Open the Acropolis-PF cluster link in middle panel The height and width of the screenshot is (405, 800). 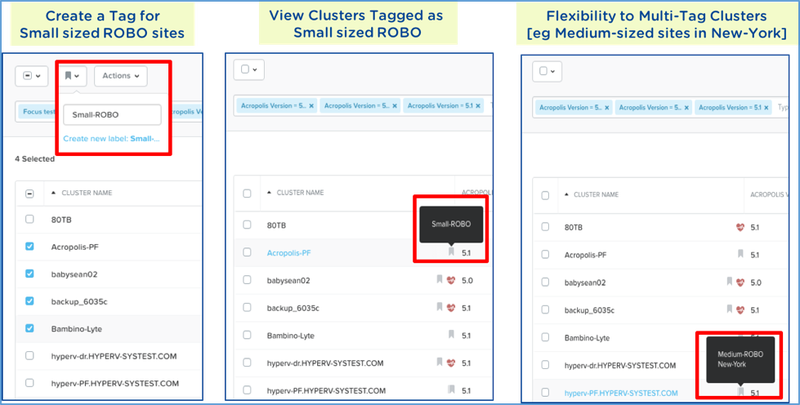tap(289, 252)
